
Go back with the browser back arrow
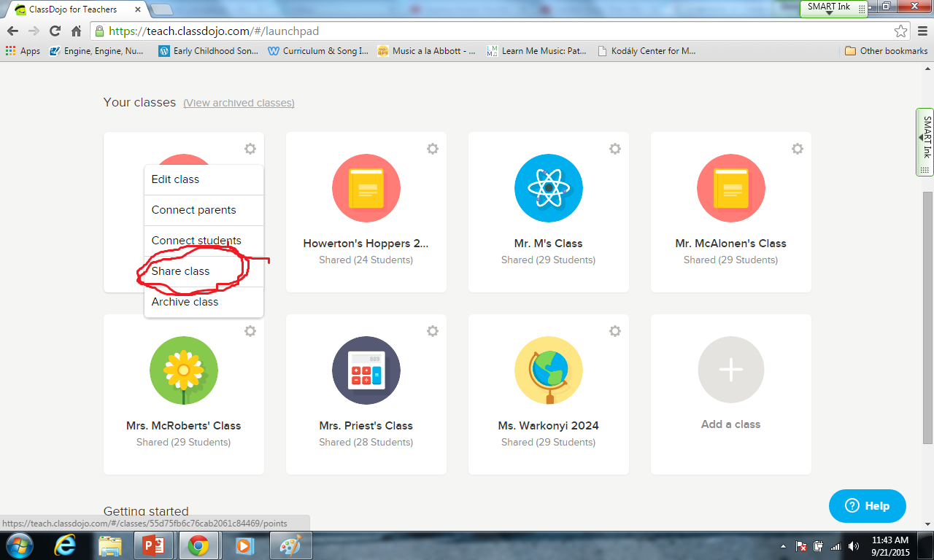(x=12, y=31)
